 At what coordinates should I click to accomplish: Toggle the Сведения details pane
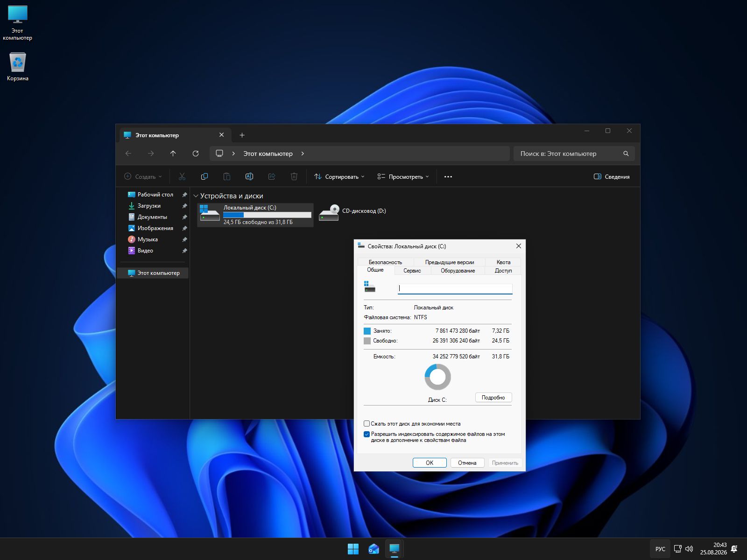point(612,177)
